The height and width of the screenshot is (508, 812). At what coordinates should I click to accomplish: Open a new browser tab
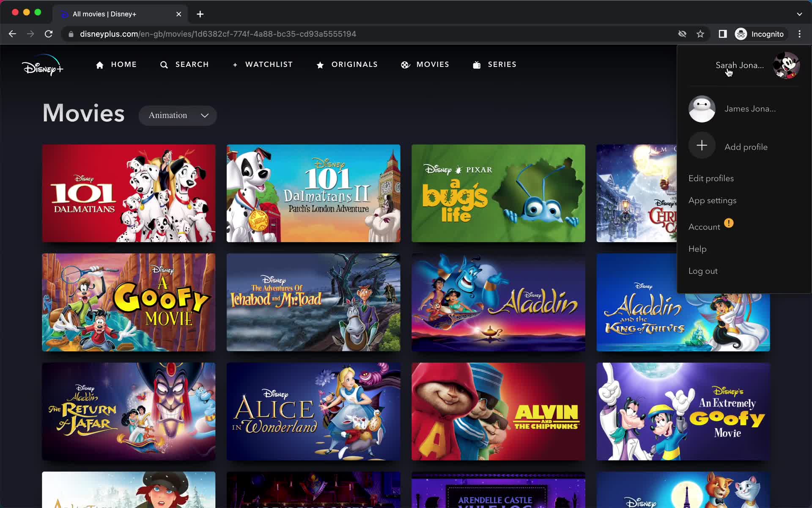(200, 14)
